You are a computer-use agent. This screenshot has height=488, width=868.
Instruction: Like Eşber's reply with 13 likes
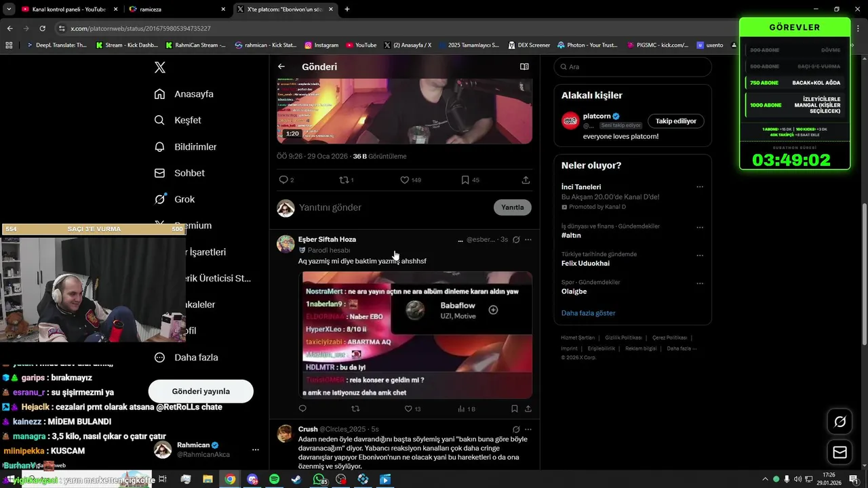tap(408, 409)
